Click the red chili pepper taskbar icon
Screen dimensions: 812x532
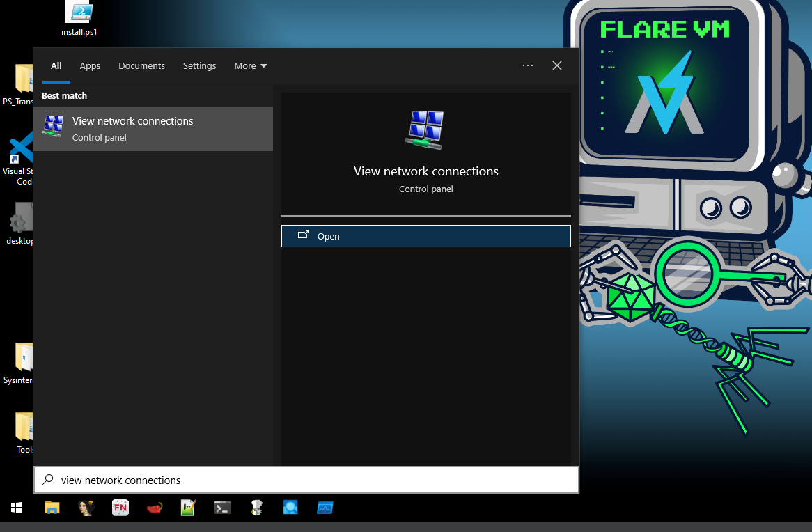[x=155, y=508]
